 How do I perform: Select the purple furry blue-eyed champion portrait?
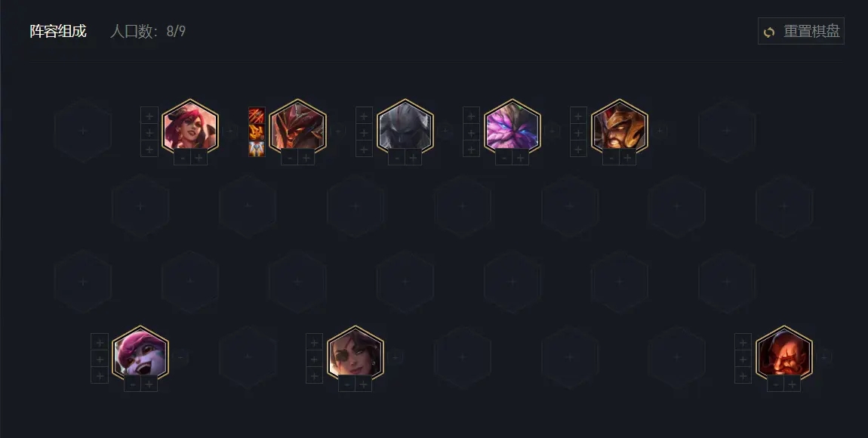click(x=512, y=127)
